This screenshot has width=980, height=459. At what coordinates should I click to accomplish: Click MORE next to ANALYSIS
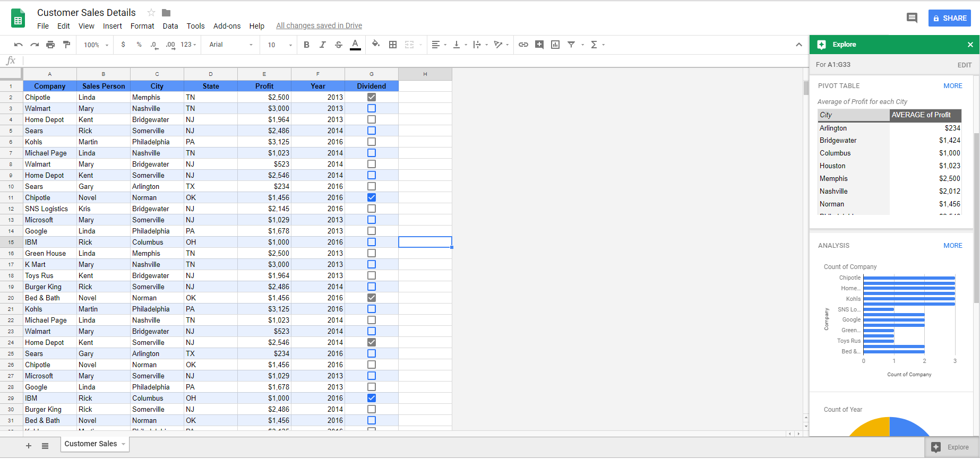click(x=953, y=246)
